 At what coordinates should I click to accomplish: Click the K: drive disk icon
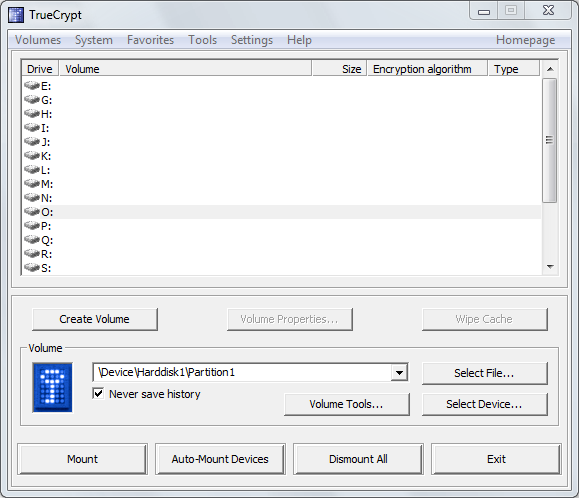click(32, 156)
